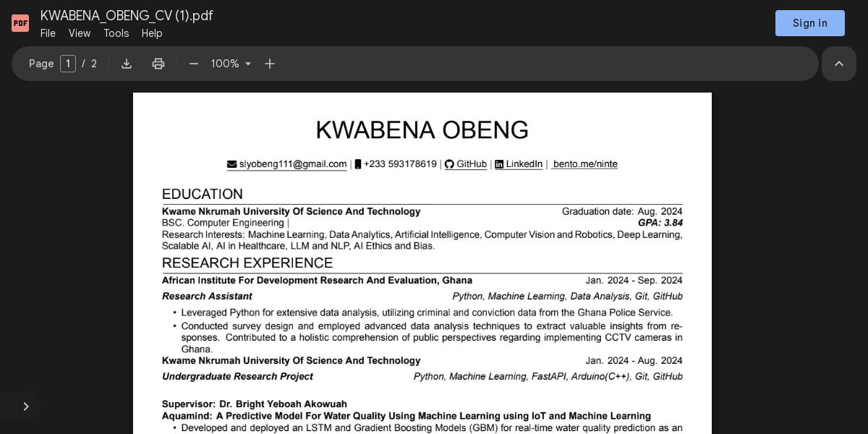The width and height of the screenshot is (868, 434).
Task: Open the 100% zoom level dropdown
Action: (231, 64)
